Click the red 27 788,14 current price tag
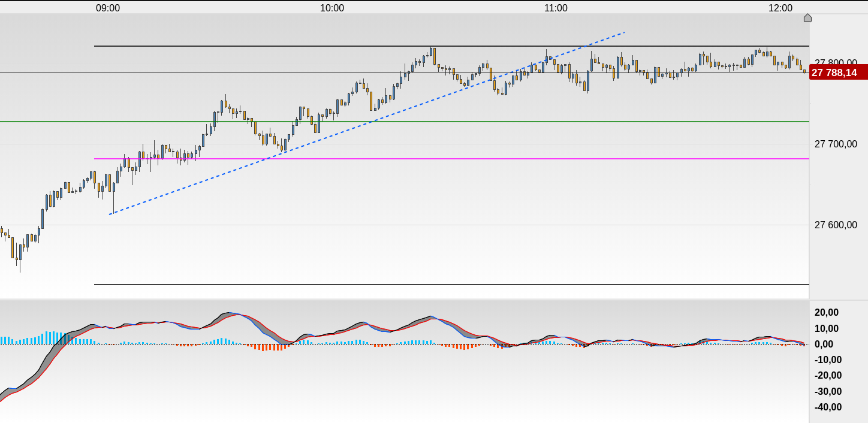 tap(837, 72)
